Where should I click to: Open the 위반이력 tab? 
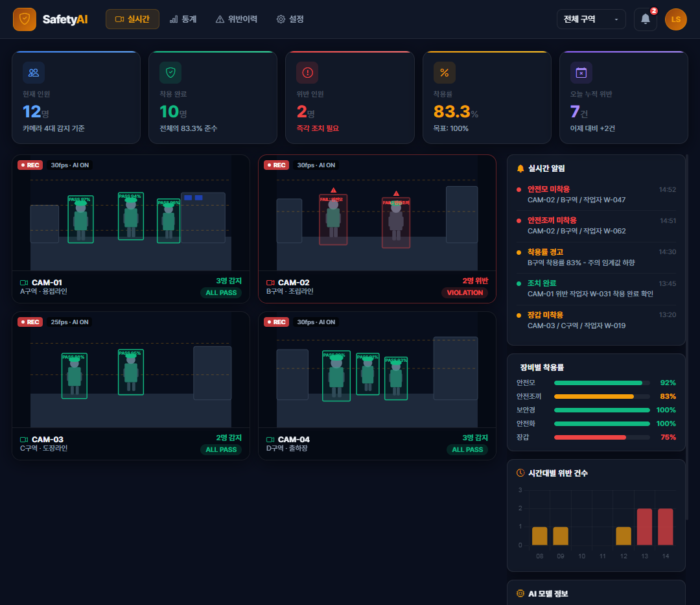click(237, 19)
